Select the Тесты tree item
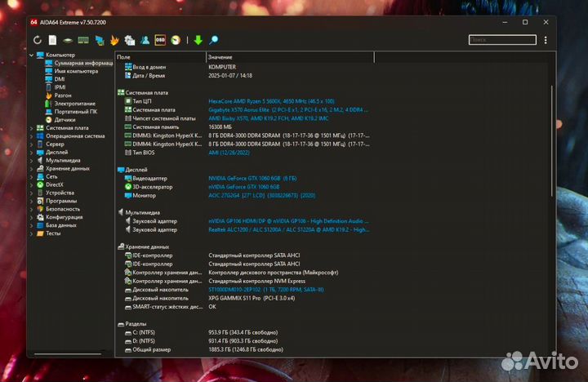Screen dimensions: 588x382 [x=49, y=233]
